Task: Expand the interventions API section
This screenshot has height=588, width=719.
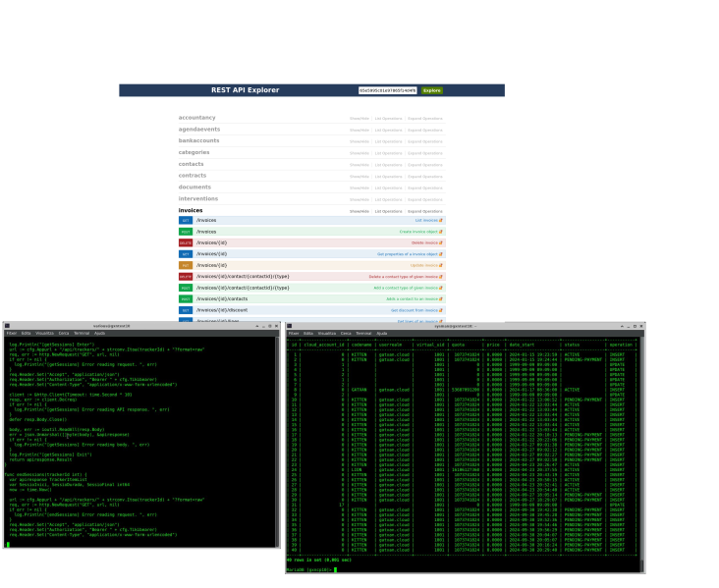Action: coord(198,199)
